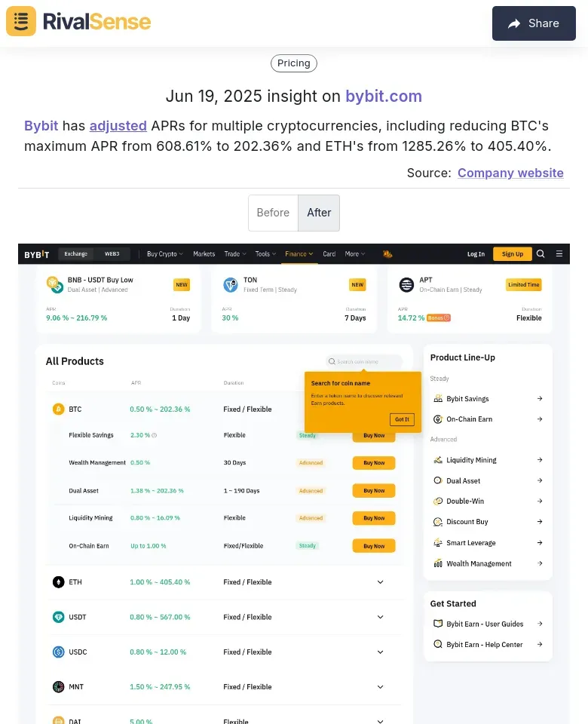Click the Double-Win icon
Image resolution: width=588 pixels, height=724 pixels.
(437, 501)
